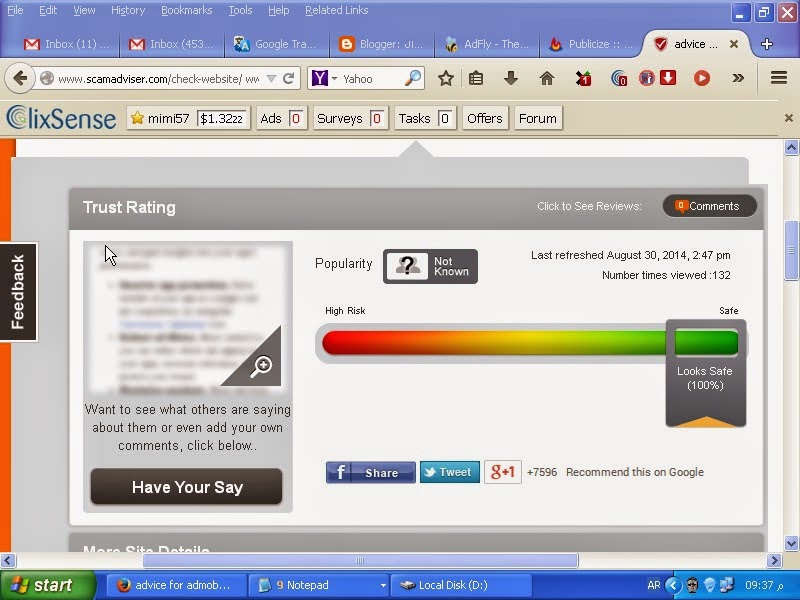Image resolution: width=800 pixels, height=600 pixels.
Task: Click the Looks Safe trust rating marker
Action: coord(706,373)
